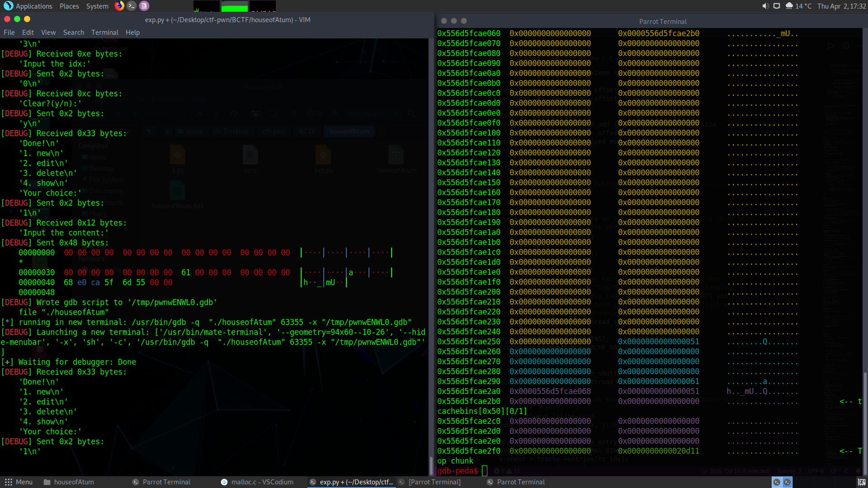The height and width of the screenshot is (488, 868).
Task: Click 'Clear?(y/n):' line in VIM terminal
Action: point(50,103)
